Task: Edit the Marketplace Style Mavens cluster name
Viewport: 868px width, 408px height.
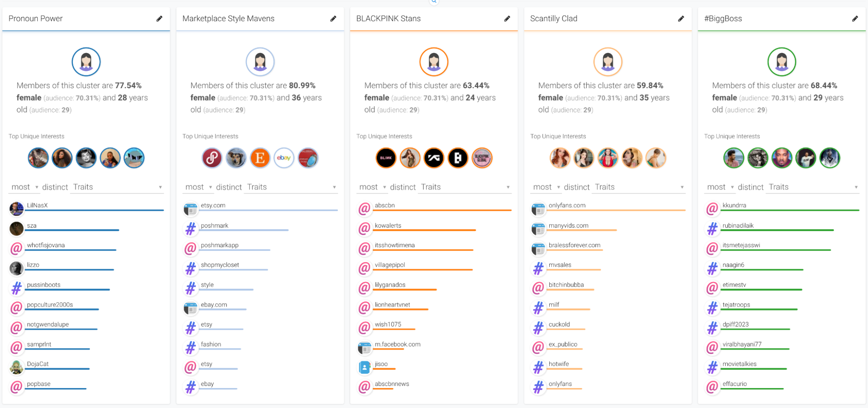Action: pyautogui.click(x=333, y=19)
